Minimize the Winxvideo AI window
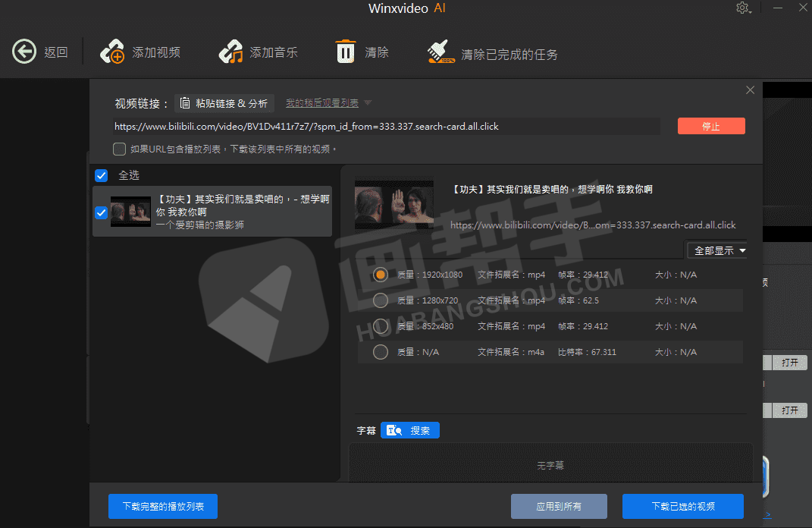The width and height of the screenshot is (812, 528). pyautogui.click(x=778, y=8)
